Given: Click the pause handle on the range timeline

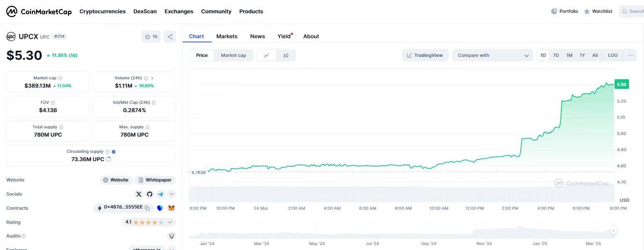Looking at the screenshot, I should 613,230.
